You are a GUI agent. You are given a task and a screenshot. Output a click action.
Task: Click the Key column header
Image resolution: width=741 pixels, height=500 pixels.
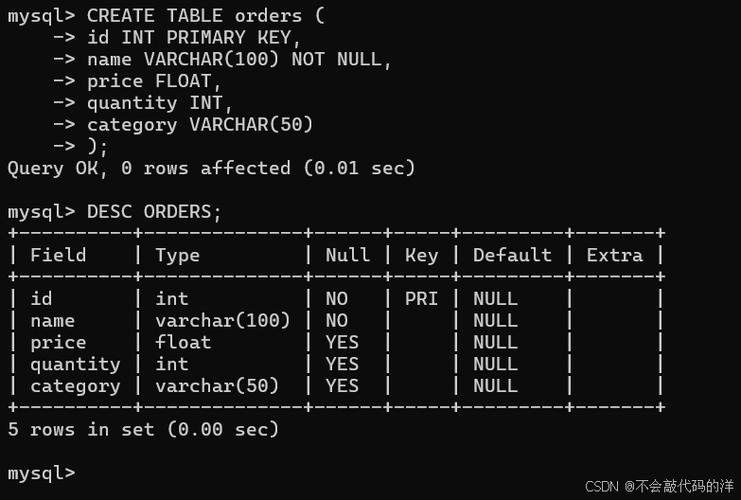coord(421,255)
